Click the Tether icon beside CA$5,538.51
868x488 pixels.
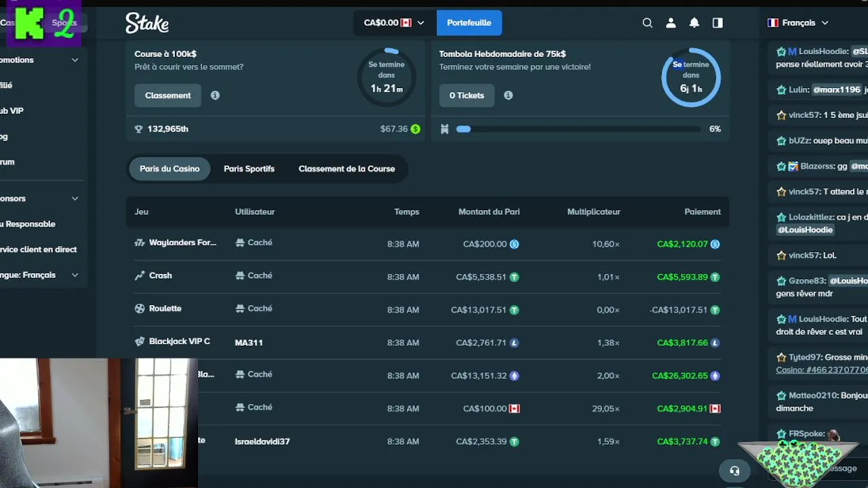514,277
